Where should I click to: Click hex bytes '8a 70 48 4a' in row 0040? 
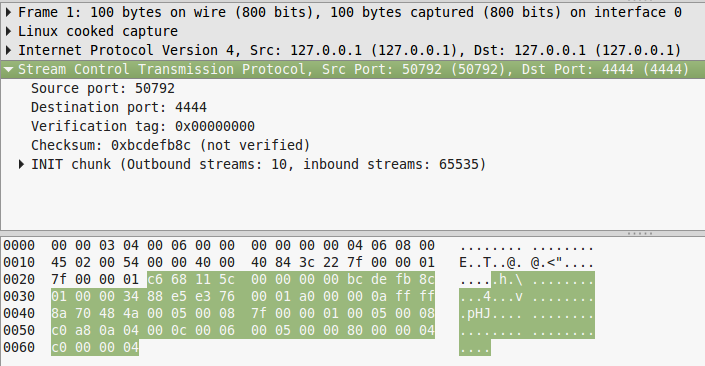click(x=95, y=313)
